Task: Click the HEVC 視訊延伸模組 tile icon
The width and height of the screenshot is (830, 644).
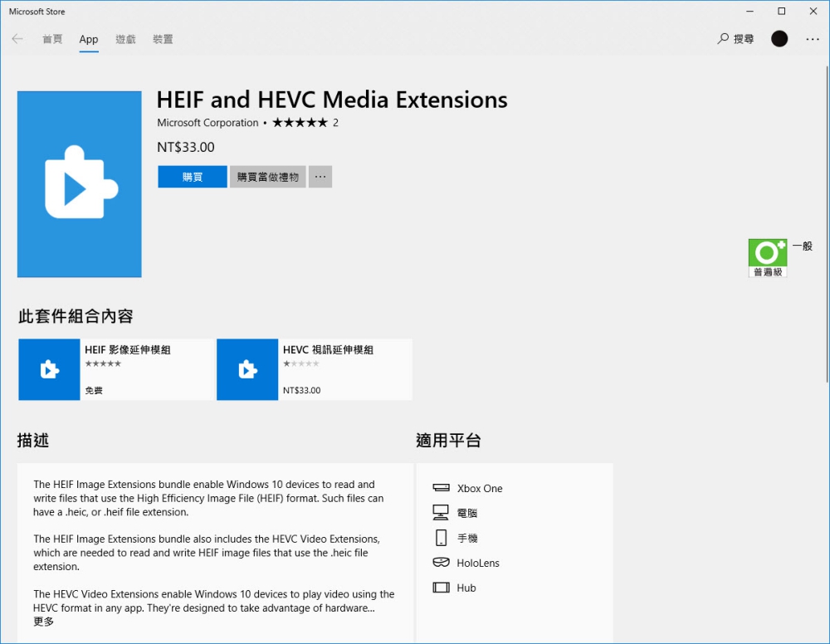Action: pos(247,369)
